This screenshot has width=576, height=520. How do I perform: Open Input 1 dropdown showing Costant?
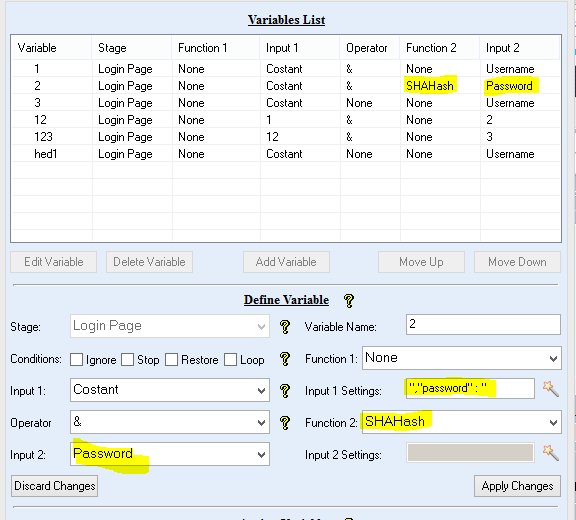pyautogui.click(x=170, y=390)
